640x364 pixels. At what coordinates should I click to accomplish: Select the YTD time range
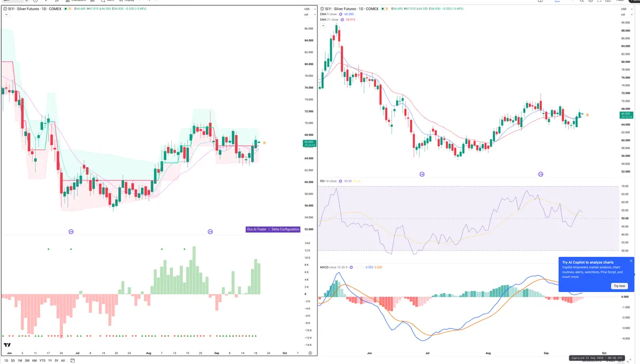click(x=42, y=361)
